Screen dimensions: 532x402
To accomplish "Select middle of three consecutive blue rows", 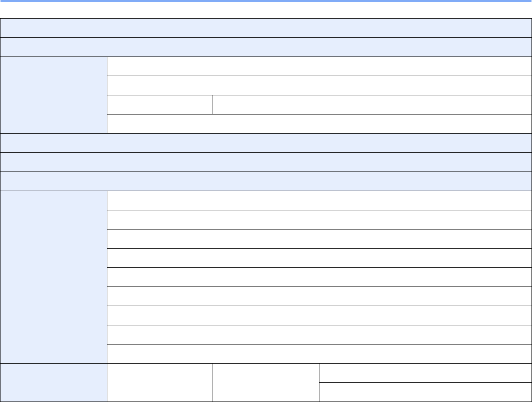I will point(266,162).
